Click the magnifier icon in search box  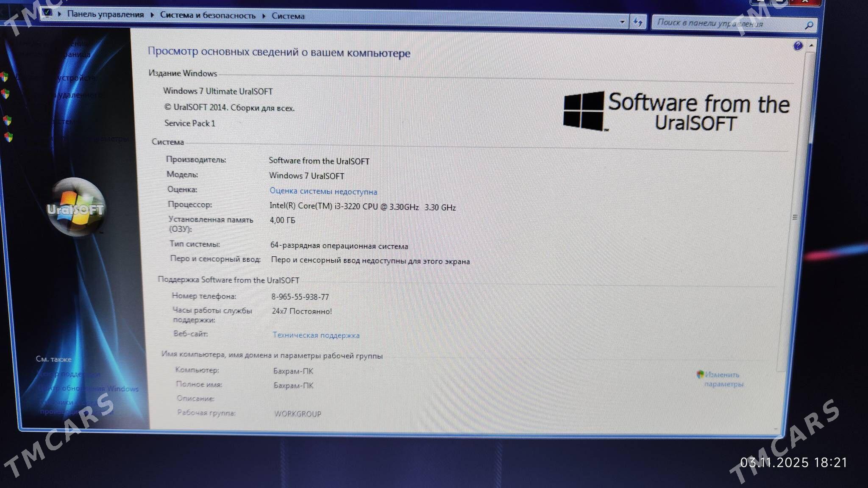pyautogui.click(x=809, y=25)
